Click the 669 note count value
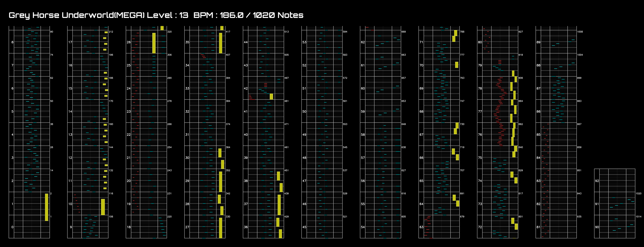Screen dimensions: 644x247 [x=403, y=32]
